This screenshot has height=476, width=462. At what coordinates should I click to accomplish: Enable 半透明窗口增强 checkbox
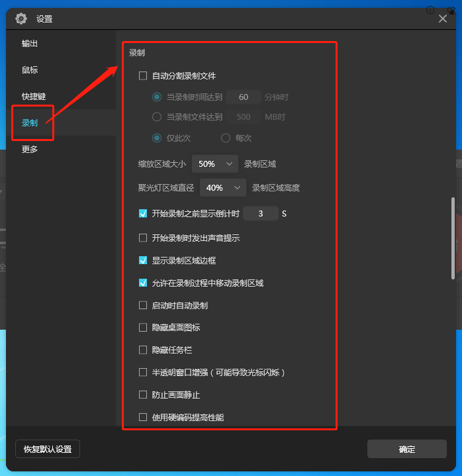[143, 373]
